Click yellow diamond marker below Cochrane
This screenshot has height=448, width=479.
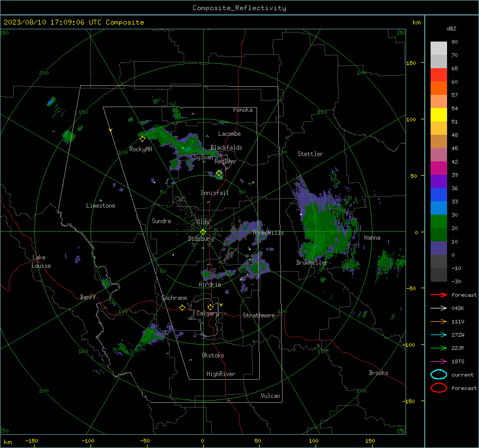(x=182, y=307)
